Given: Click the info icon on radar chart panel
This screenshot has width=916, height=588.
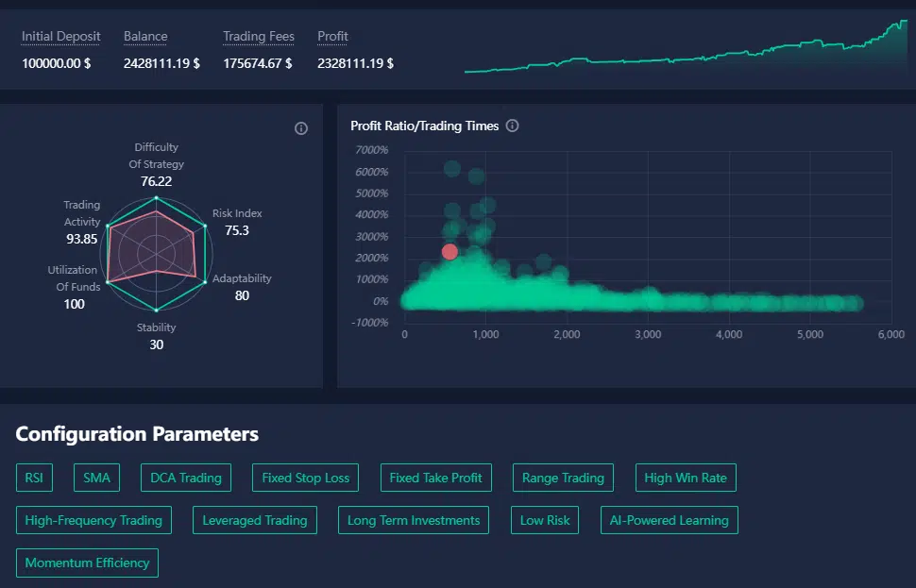Looking at the screenshot, I should (x=301, y=128).
